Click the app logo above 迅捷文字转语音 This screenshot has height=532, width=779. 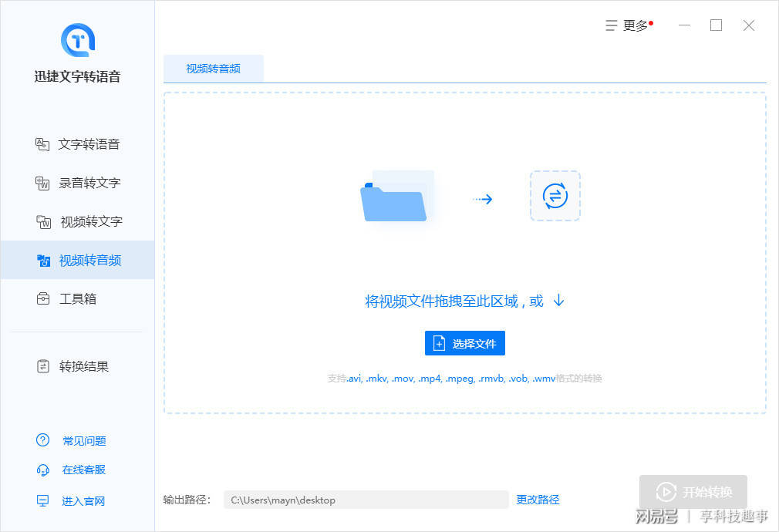tap(77, 39)
